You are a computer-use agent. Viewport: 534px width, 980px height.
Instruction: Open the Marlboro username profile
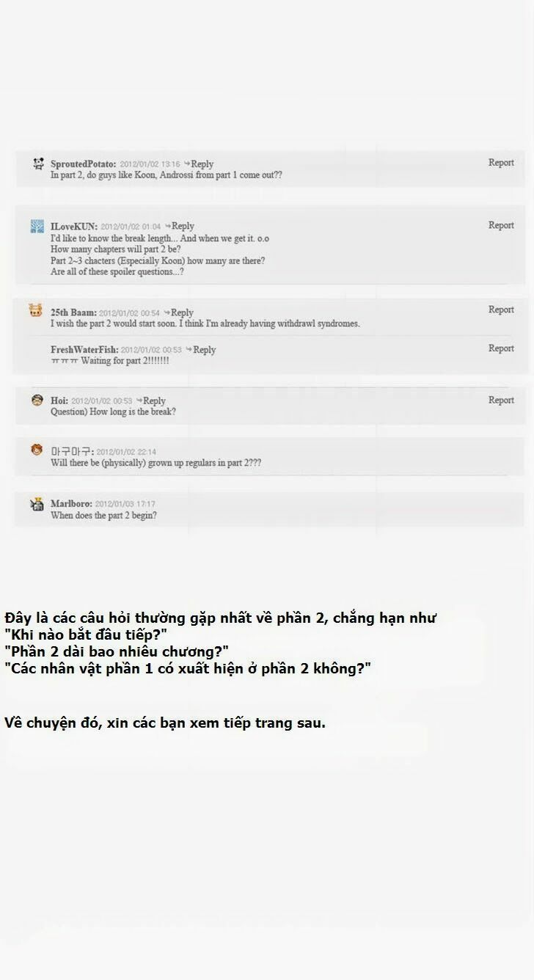click(x=71, y=504)
